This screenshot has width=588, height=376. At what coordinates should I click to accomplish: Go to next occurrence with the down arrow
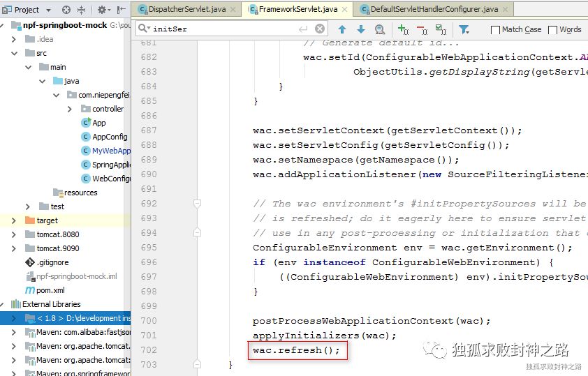coord(361,29)
